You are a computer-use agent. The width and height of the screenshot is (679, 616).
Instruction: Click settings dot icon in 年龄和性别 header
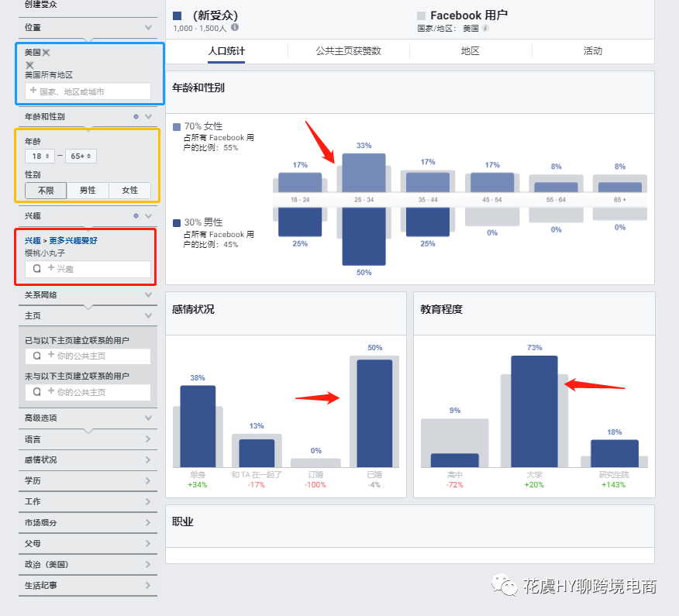(136, 116)
